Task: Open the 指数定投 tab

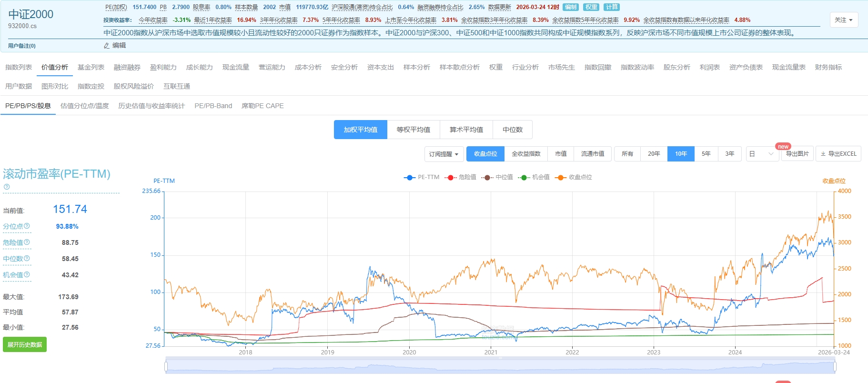Action: click(x=91, y=86)
